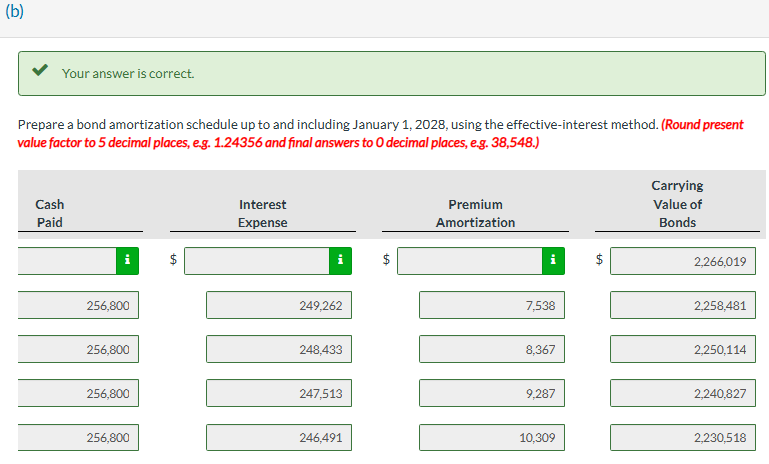Click the 'Your answer is correct.' message
This screenshot has width=769, height=464.
[128, 74]
